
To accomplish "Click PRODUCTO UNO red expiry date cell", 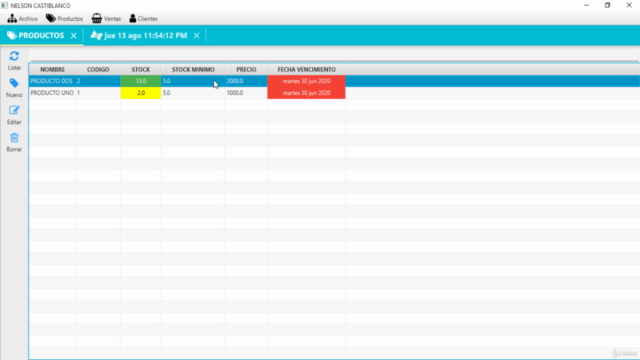I will coord(307,93).
